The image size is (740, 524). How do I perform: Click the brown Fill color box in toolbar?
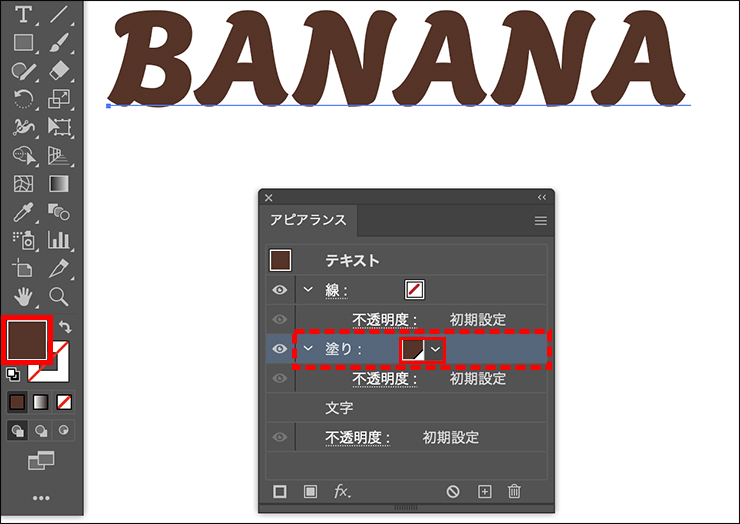(27, 340)
